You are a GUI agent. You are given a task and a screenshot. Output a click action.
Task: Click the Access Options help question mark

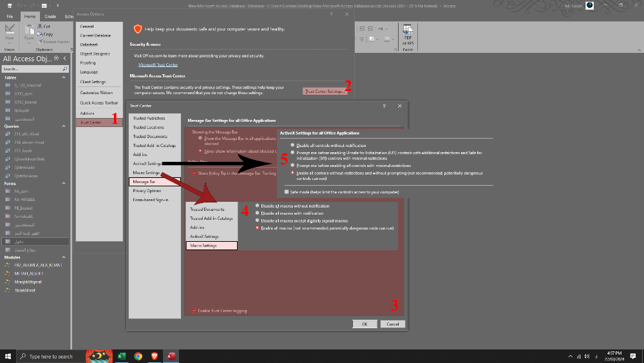point(332,14)
